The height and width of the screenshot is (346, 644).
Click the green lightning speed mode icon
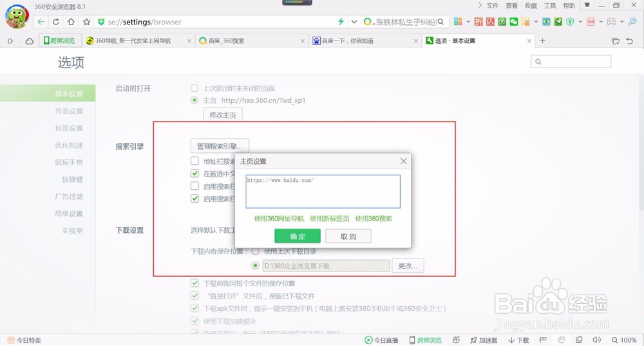click(341, 21)
